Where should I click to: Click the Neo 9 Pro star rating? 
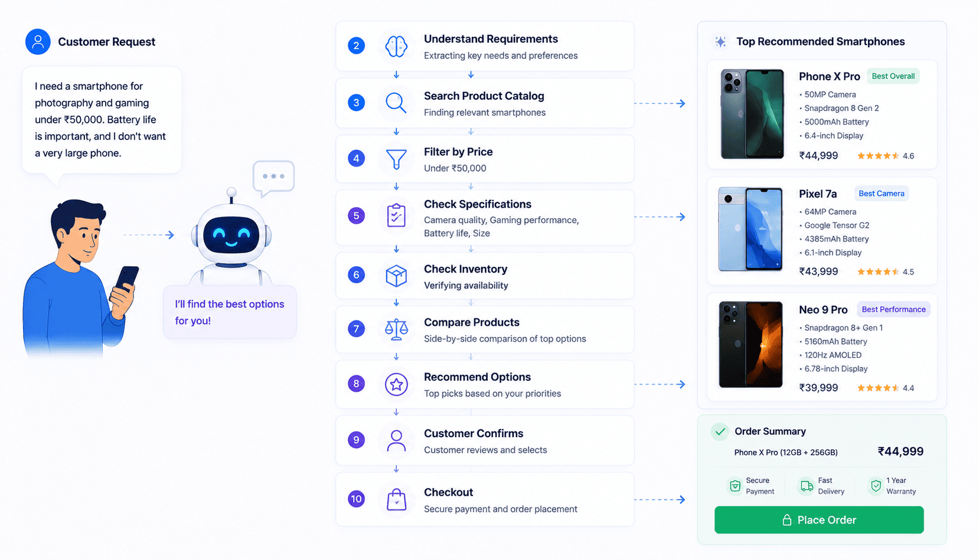click(878, 388)
